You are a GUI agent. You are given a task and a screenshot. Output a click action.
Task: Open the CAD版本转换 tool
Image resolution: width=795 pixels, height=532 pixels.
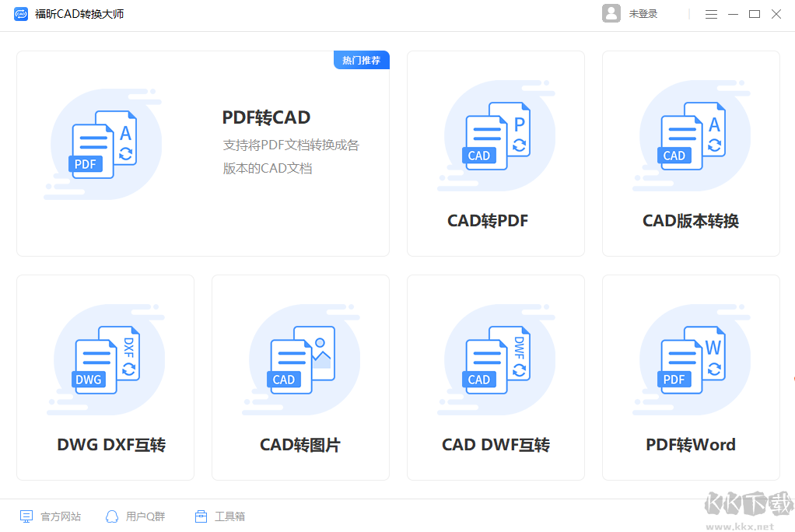690,153
